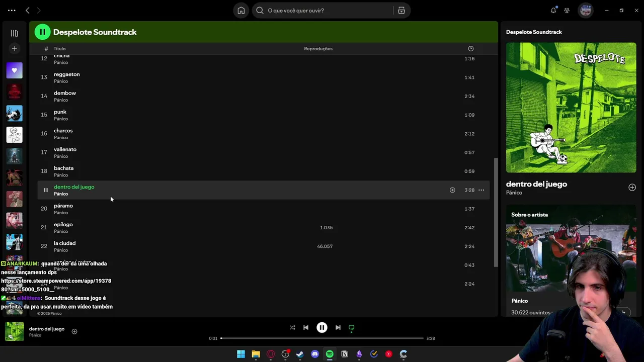Toggle repeat mode

352,328
